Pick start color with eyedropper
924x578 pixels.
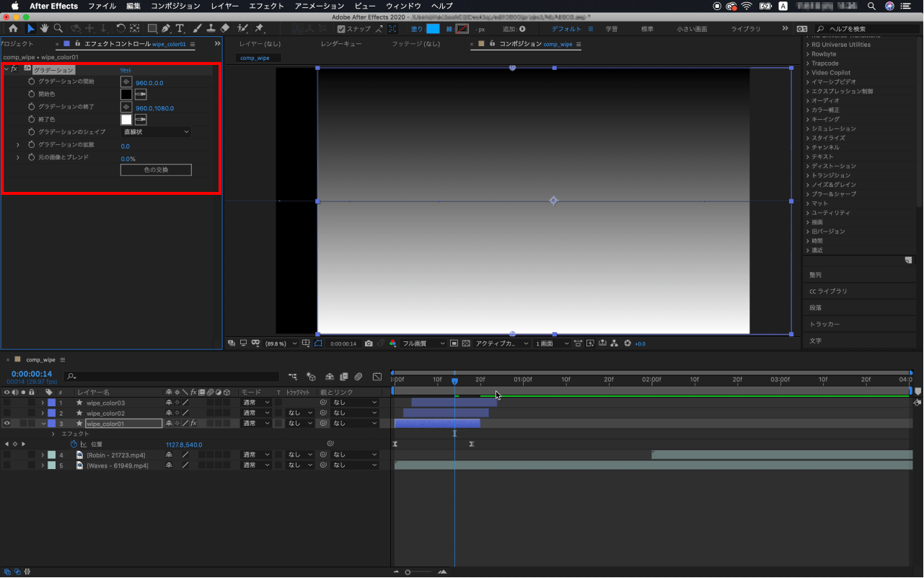[x=141, y=95]
